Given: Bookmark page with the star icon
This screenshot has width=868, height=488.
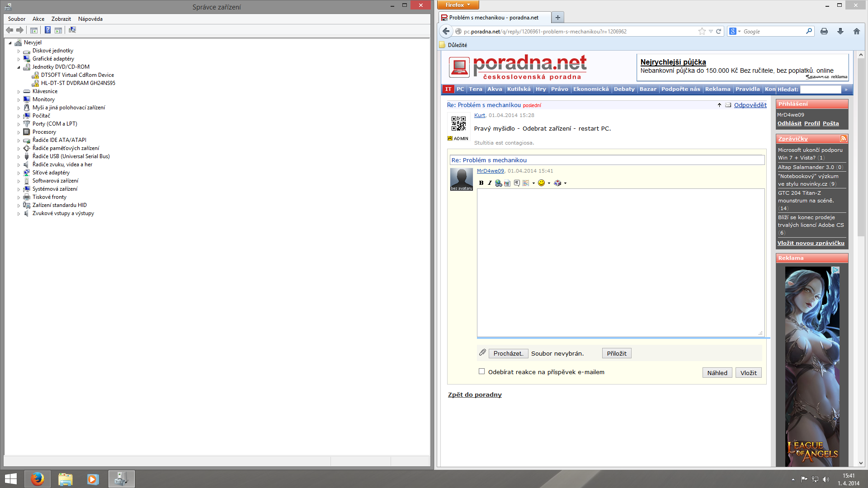Looking at the screenshot, I should click(702, 31).
